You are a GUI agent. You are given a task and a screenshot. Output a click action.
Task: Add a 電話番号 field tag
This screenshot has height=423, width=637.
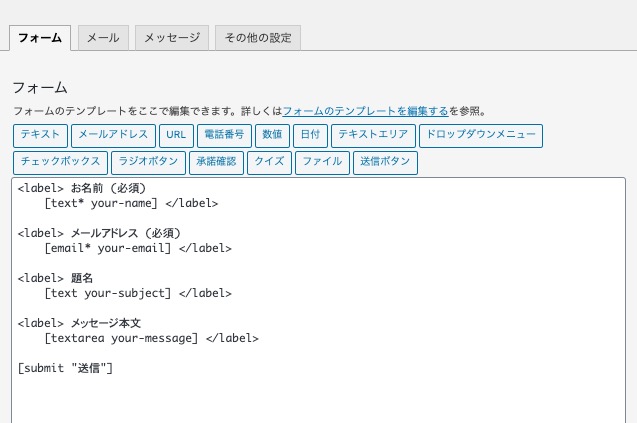pyautogui.click(x=224, y=136)
